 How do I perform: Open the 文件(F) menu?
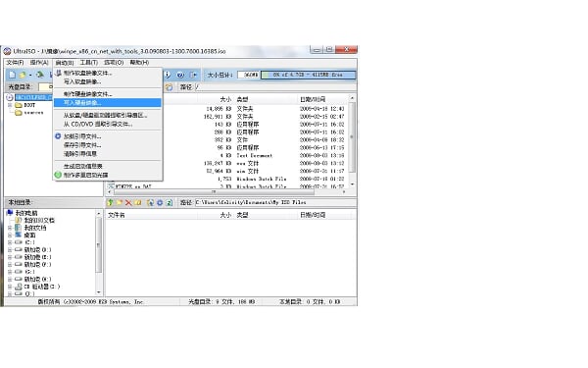pyautogui.click(x=15, y=63)
